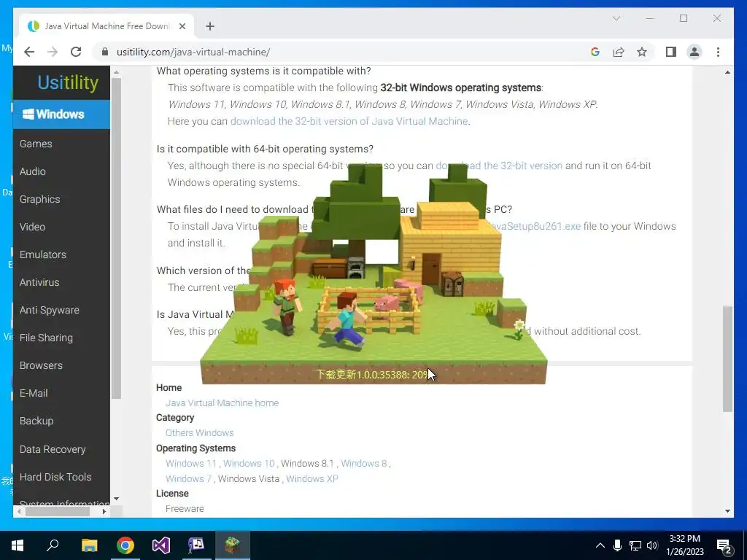Switch to Chrome in the taskbar
The image size is (747, 560).
pyautogui.click(x=125, y=545)
